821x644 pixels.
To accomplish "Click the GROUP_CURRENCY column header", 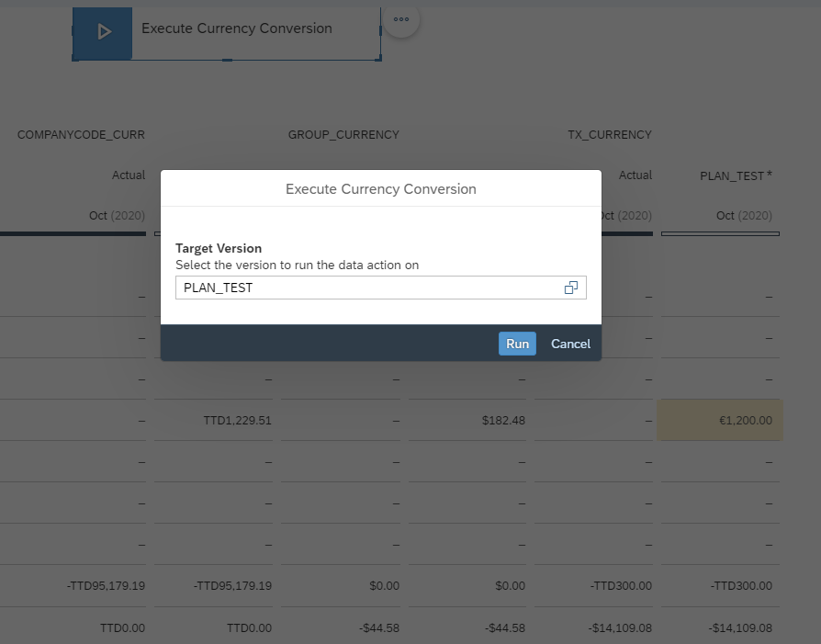I will click(x=343, y=135).
